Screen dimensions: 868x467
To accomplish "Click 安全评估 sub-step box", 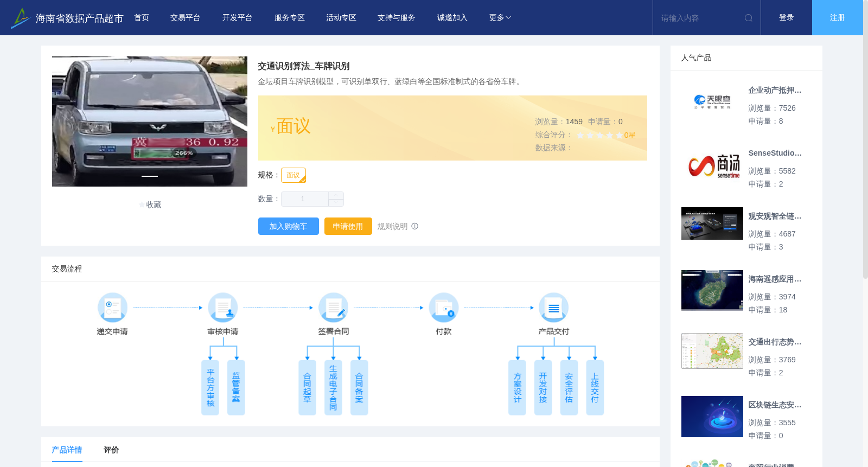I will [569, 388].
